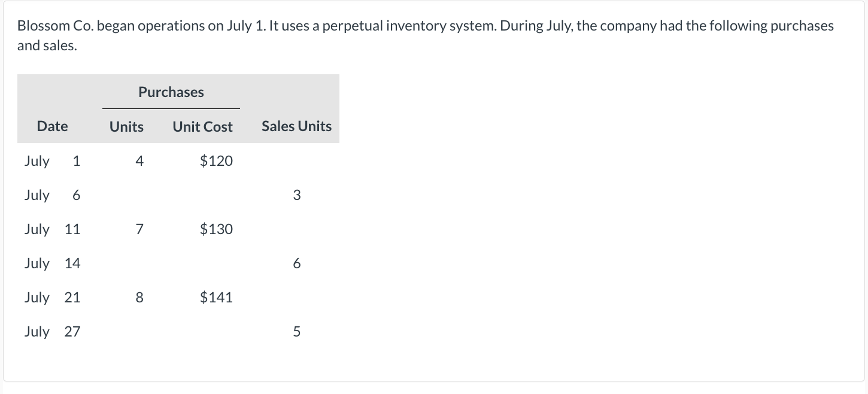The height and width of the screenshot is (394, 868).
Task: Select sales units value 6 for July 14
Action: 297,263
